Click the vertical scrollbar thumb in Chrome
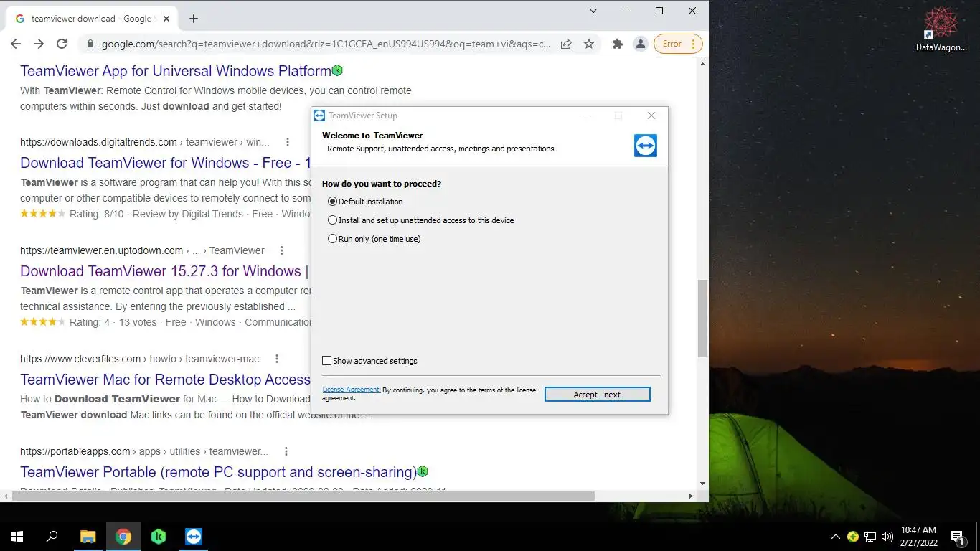 tap(703, 318)
